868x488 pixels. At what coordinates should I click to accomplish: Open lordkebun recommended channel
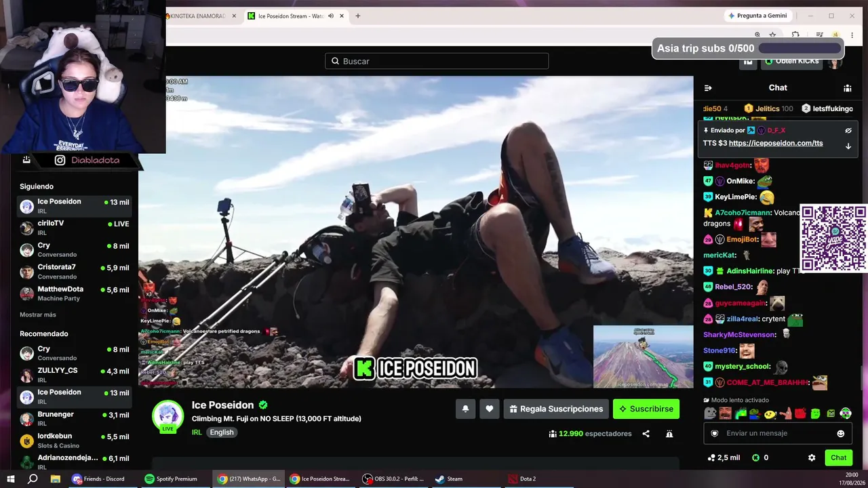click(75, 441)
